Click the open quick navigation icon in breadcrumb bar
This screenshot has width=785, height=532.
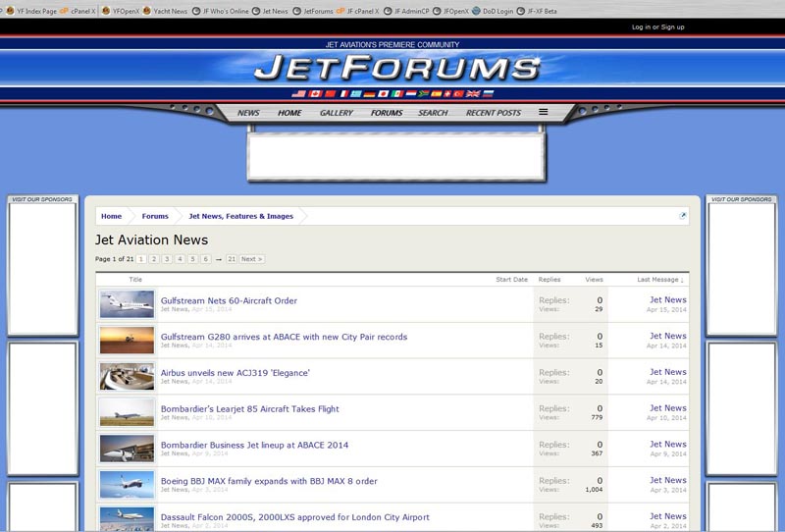[682, 215]
